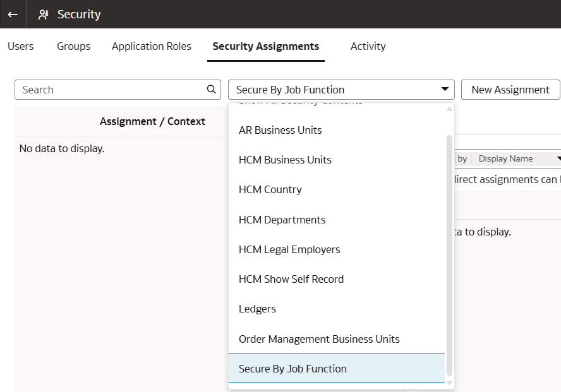Image resolution: width=561 pixels, height=392 pixels.
Task: Stay on the Security Assignments tab
Action: 265,46
